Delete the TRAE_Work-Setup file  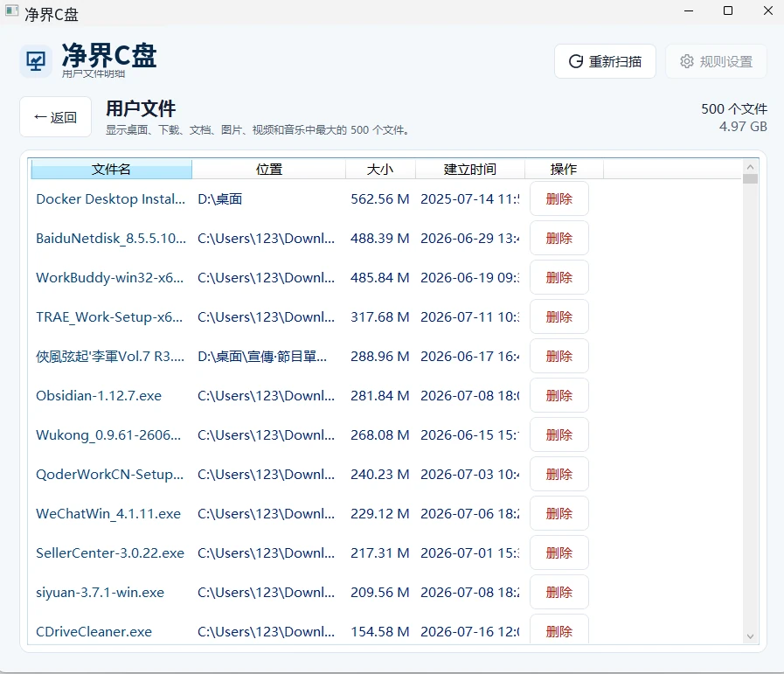(x=559, y=317)
